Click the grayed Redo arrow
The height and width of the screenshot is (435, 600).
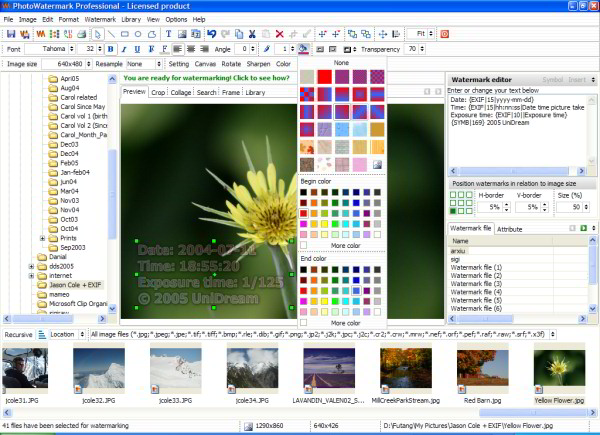coord(225,34)
